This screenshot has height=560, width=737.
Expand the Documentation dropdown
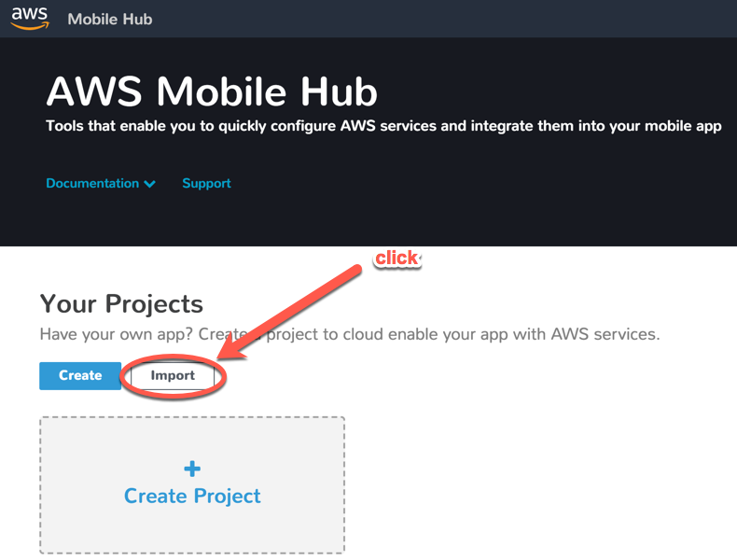point(101,183)
